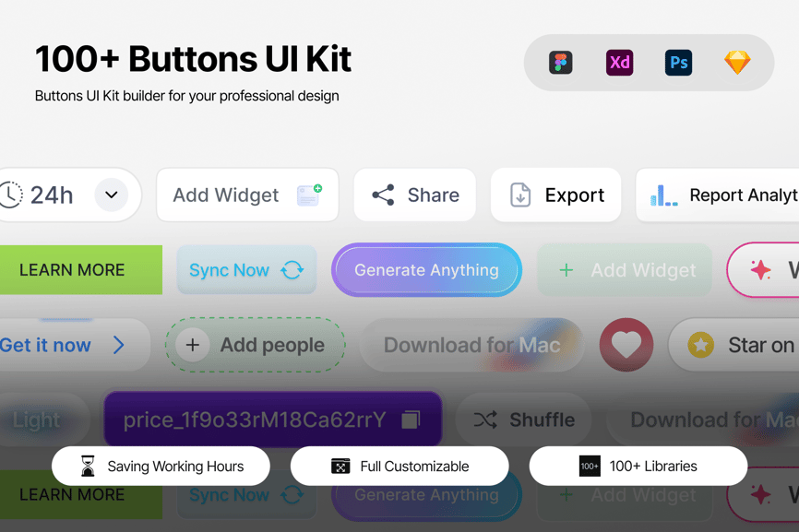Expand the 24h dropdown chevron
This screenshot has width=799, height=532.
pos(112,195)
